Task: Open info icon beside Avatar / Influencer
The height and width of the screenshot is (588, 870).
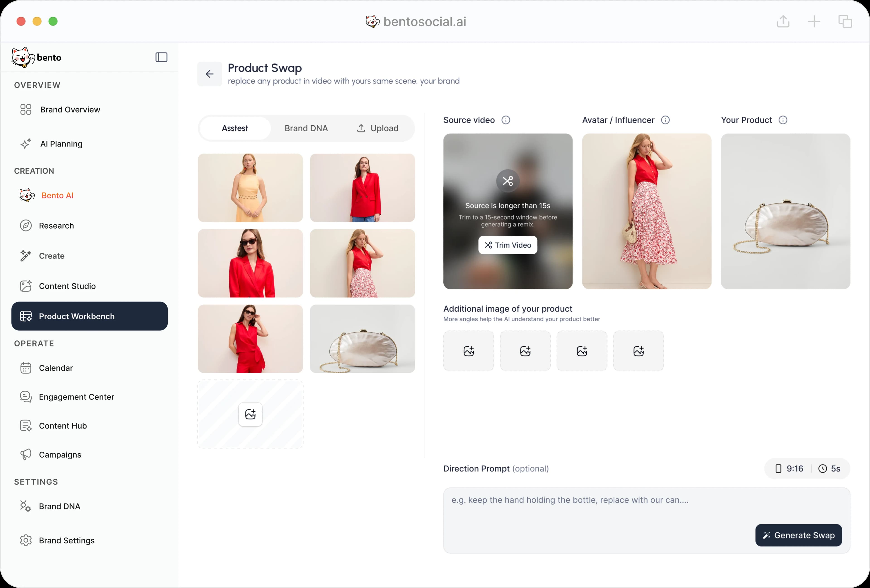Action: 665,120
